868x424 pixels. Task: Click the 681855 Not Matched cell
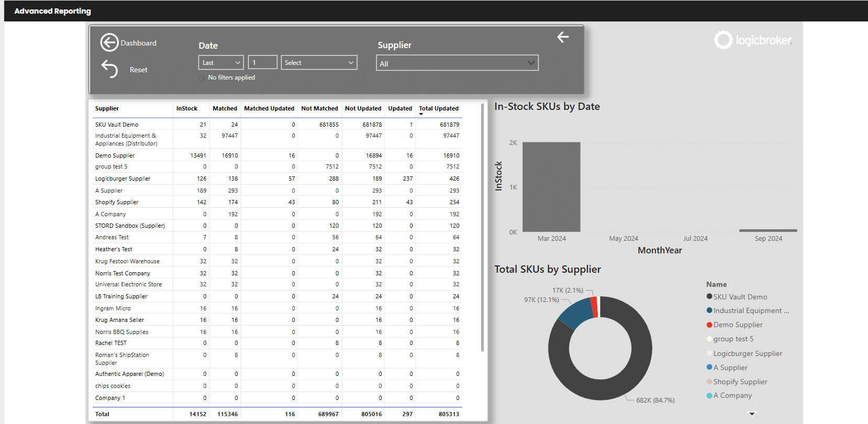(x=329, y=125)
